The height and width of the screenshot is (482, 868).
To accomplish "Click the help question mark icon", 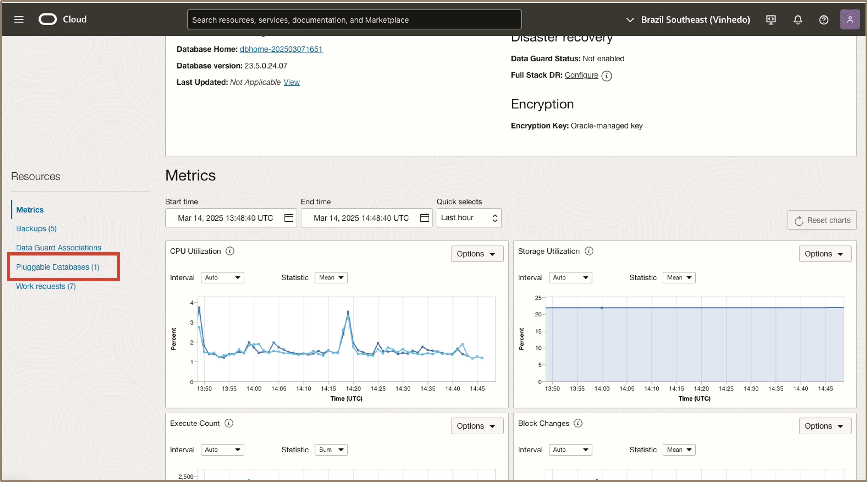I will 824,20.
